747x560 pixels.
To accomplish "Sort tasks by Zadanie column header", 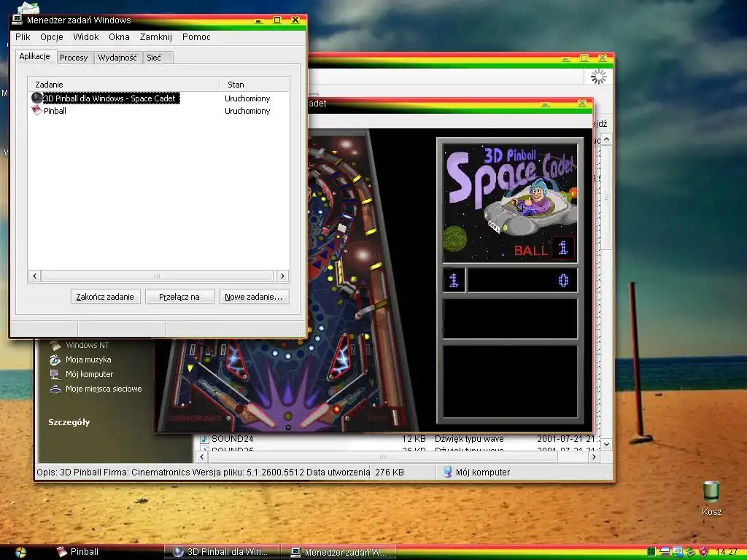I will pos(124,85).
